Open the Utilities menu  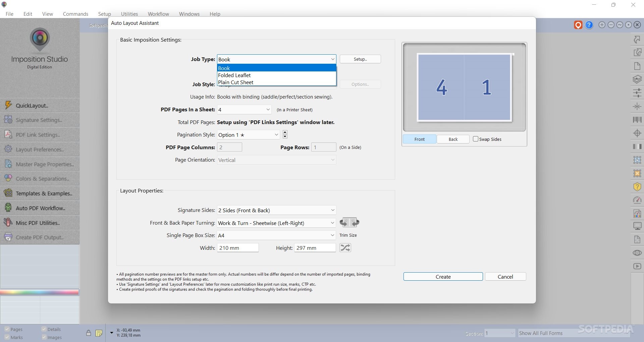129,14
